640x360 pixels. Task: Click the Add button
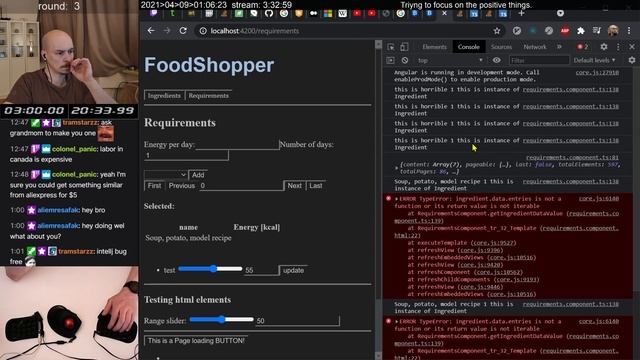click(198, 175)
